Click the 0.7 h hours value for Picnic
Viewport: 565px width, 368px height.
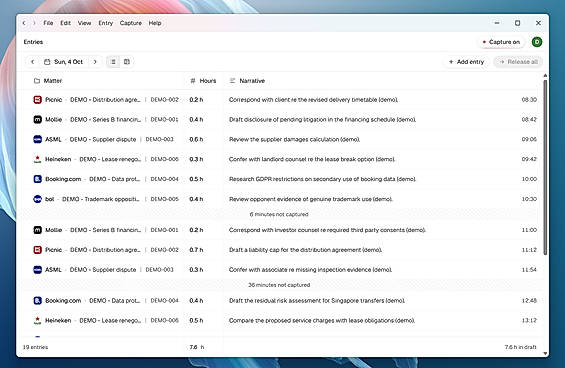click(196, 250)
